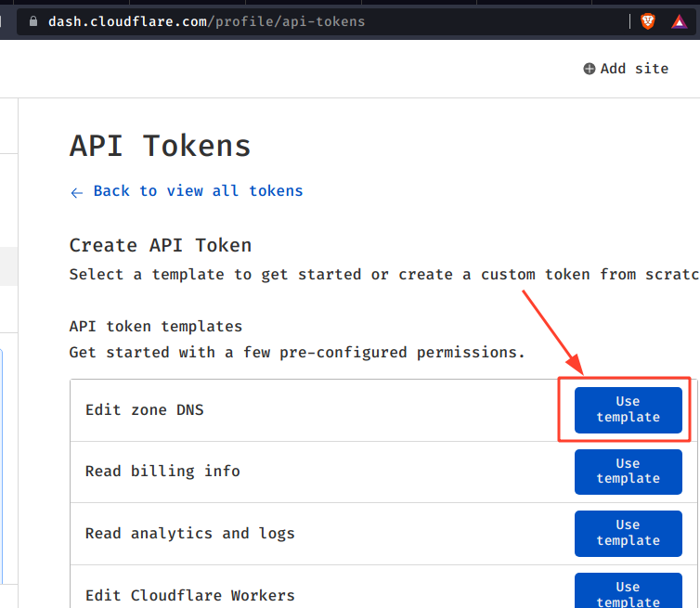Click the Add site text link
Image resolution: width=700 pixels, height=608 pixels.
(634, 69)
